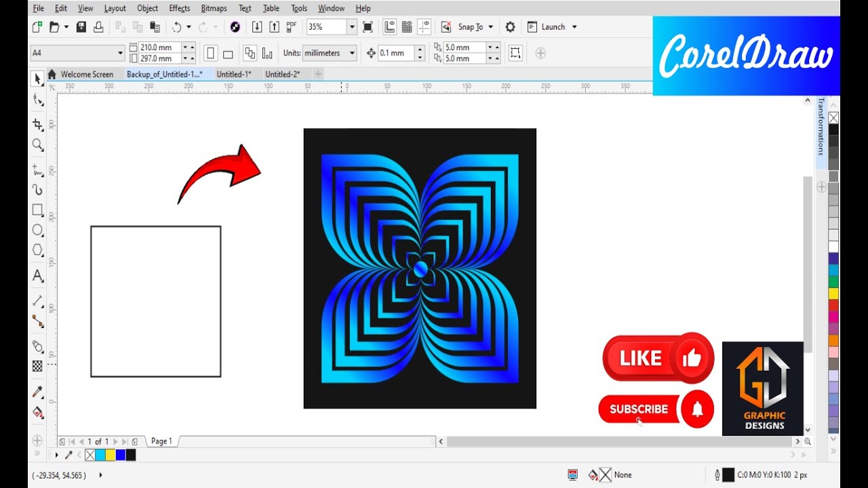This screenshot has width=868, height=488.
Task: Toggle Show Rulers
Action: [390, 27]
